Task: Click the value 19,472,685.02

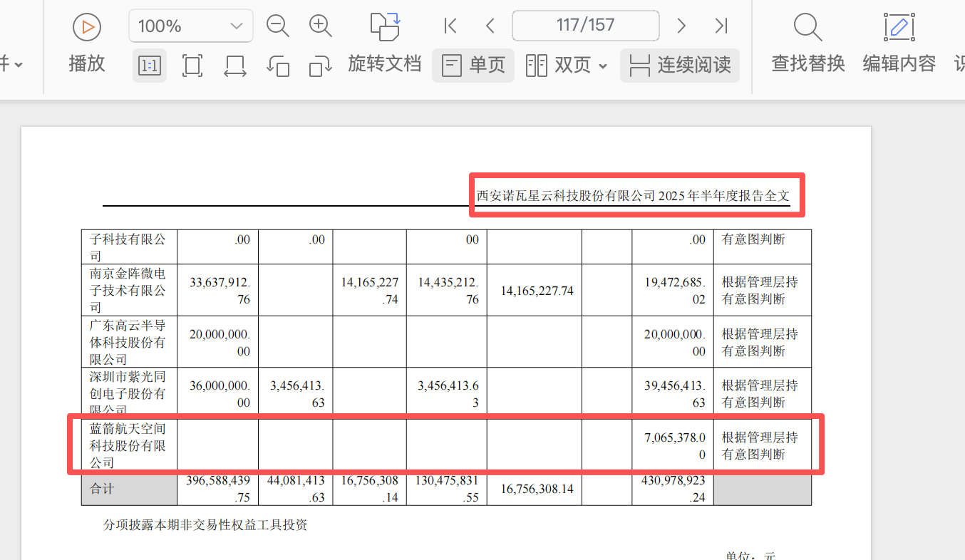Action: tap(675, 291)
